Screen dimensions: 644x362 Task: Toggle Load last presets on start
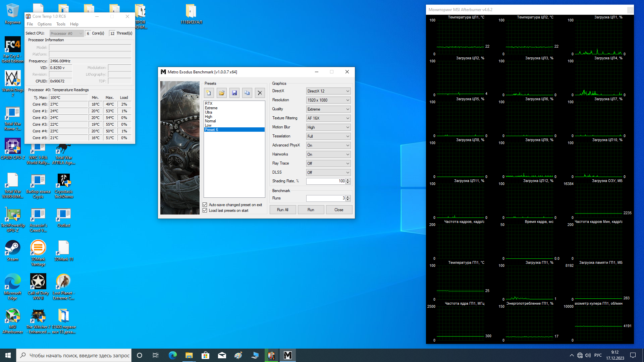click(205, 210)
